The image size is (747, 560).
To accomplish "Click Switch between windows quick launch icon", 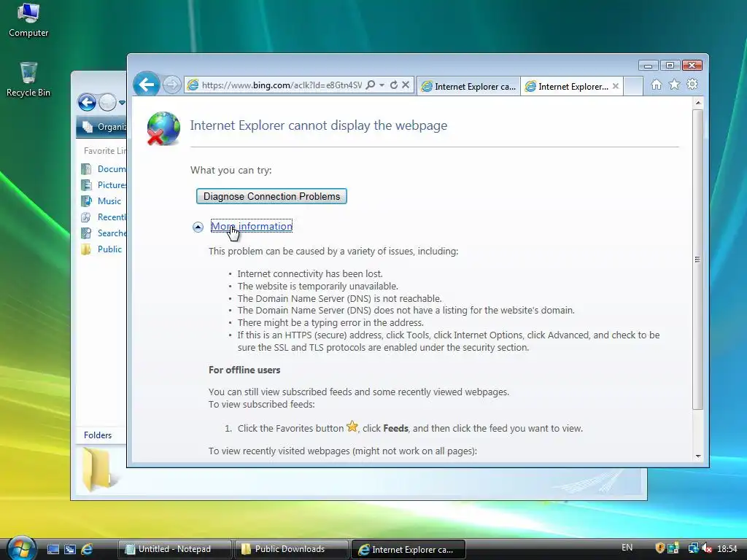I will coord(70,549).
